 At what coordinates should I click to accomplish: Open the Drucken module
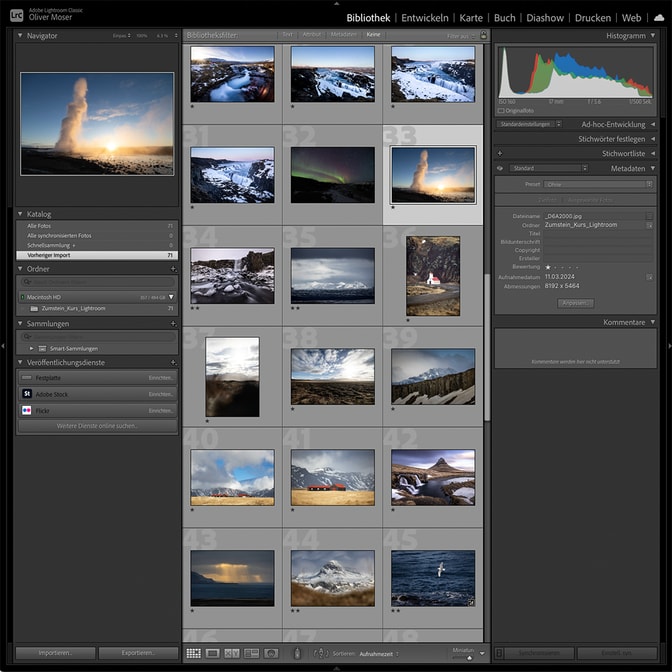(x=593, y=18)
